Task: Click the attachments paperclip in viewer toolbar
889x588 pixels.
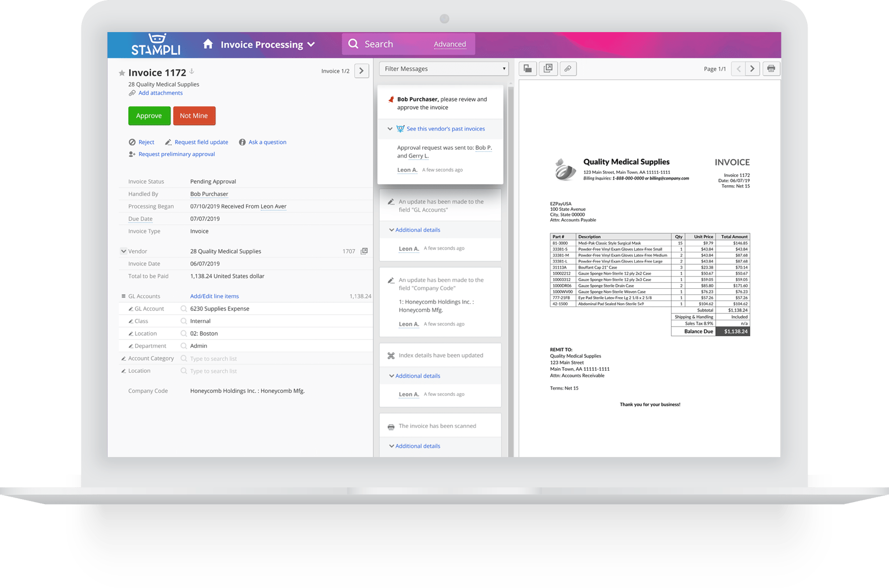Action: point(568,69)
